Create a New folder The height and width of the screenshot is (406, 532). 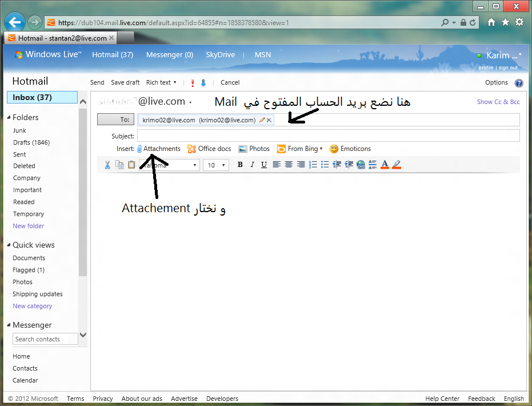click(x=29, y=226)
